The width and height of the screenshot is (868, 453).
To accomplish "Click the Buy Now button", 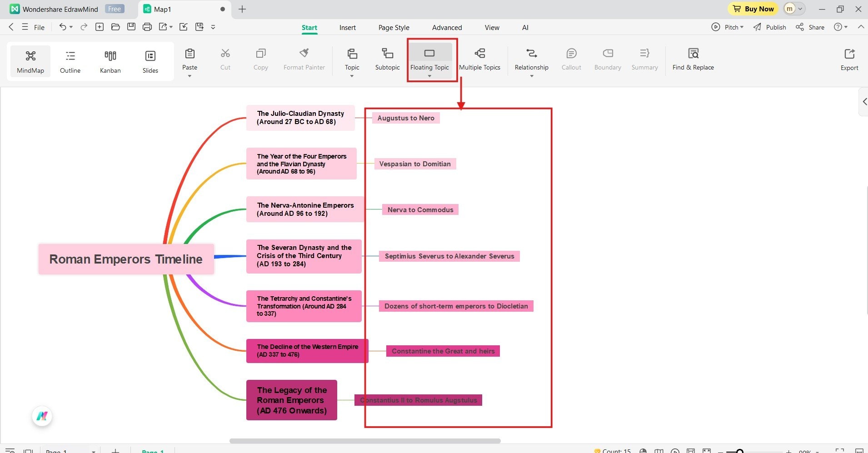I will coord(753,9).
